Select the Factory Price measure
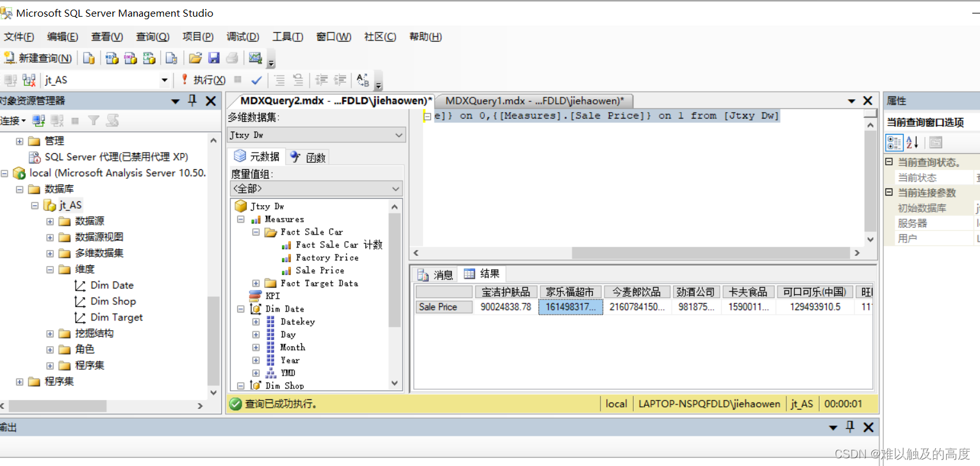Screen dimensions: 980x466 coord(327,258)
